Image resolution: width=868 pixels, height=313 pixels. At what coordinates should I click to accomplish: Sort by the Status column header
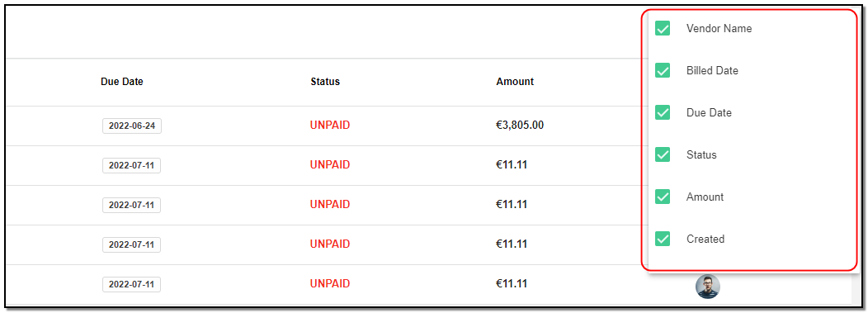coord(325,82)
